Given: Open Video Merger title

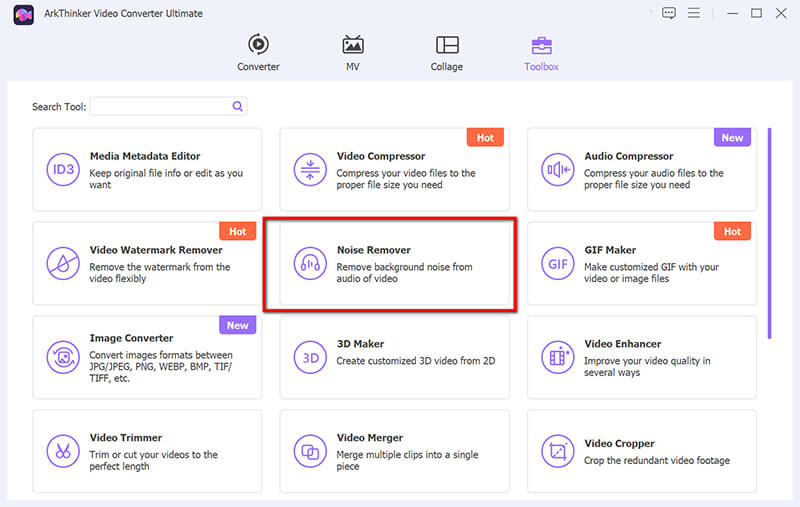Looking at the screenshot, I should [x=370, y=438].
